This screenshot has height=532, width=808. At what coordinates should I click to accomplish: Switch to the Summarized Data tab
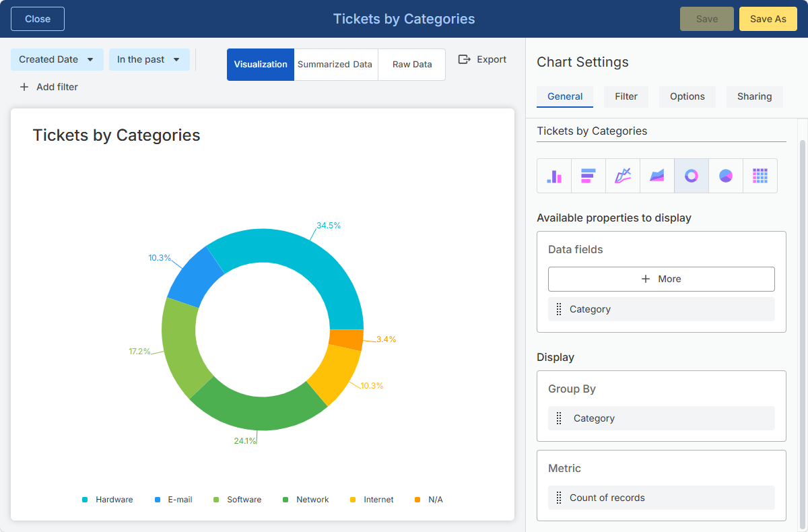(x=335, y=65)
